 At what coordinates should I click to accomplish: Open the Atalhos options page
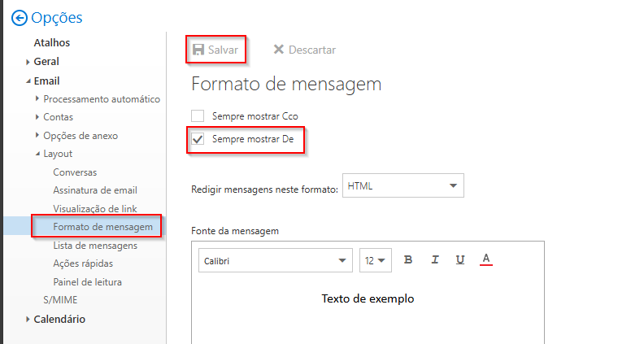51,42
